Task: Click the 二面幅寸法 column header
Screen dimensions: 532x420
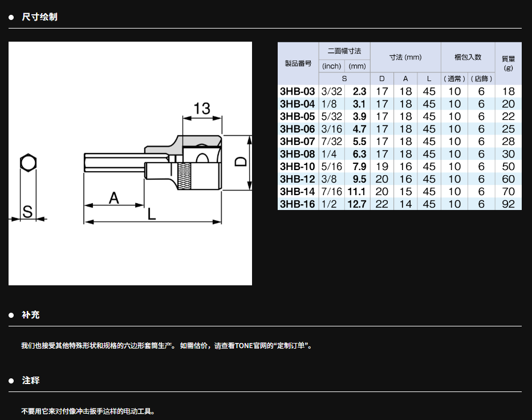Action: coord(344,51)
